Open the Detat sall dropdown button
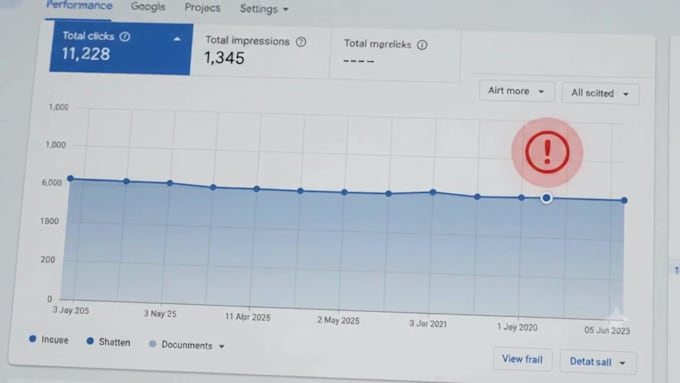The height and width of the screenshot is (383, 680). coord(598,362)
